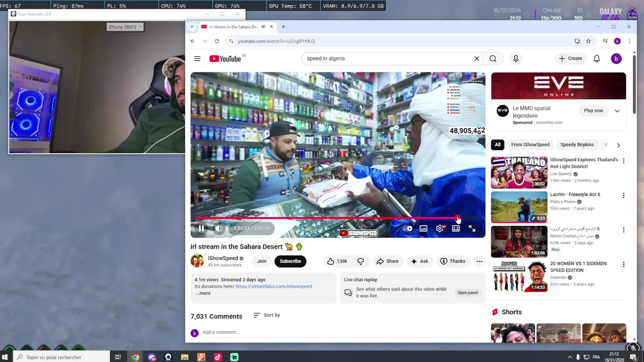Viewport: 644px width, 362px height.
Task: Click the search magnifier button
Action: [x=493, y=59]
